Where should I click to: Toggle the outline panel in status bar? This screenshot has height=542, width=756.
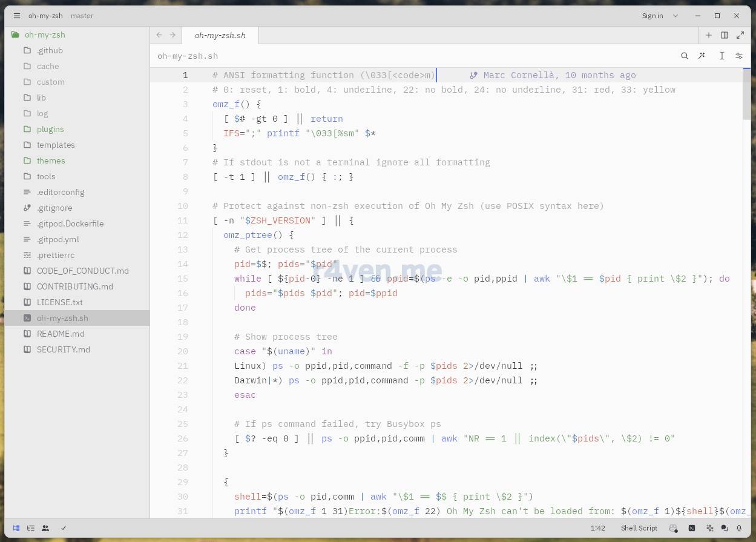coord(31,528)
